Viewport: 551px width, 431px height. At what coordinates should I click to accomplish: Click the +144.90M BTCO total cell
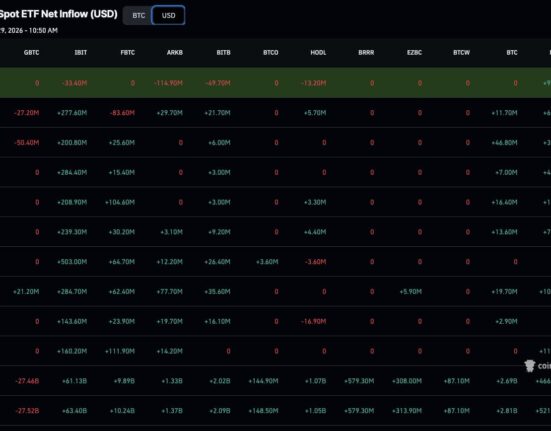(263, 381)
